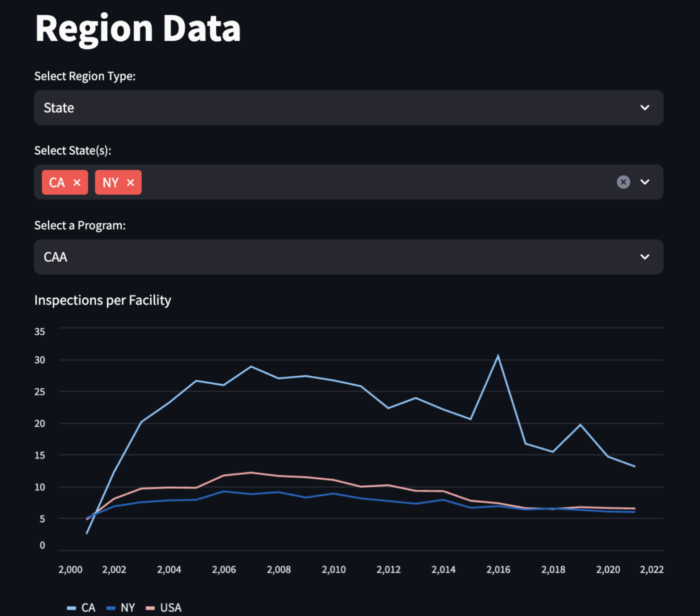The image size is (700, 616).
Task: Remove the NY tag from states
Action: pos(131,183)
